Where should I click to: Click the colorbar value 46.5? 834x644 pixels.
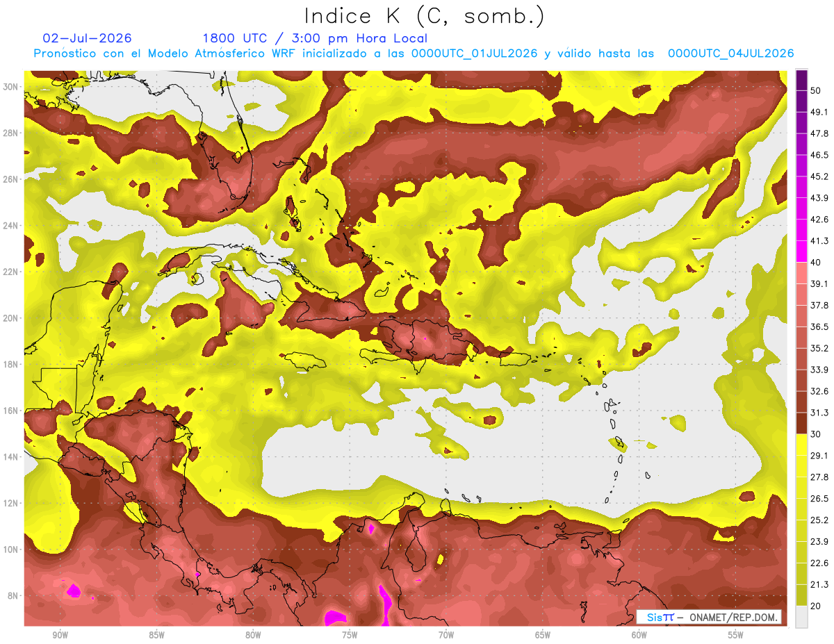click(x=819, y=155)
